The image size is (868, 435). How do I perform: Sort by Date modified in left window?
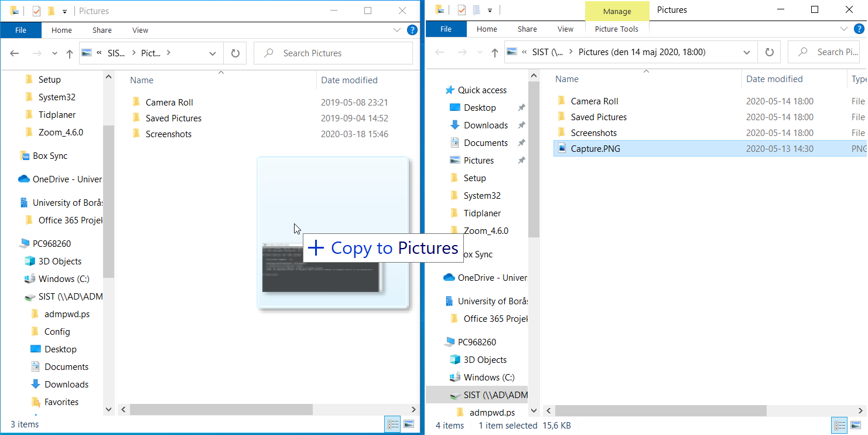(x=349, y=80)
